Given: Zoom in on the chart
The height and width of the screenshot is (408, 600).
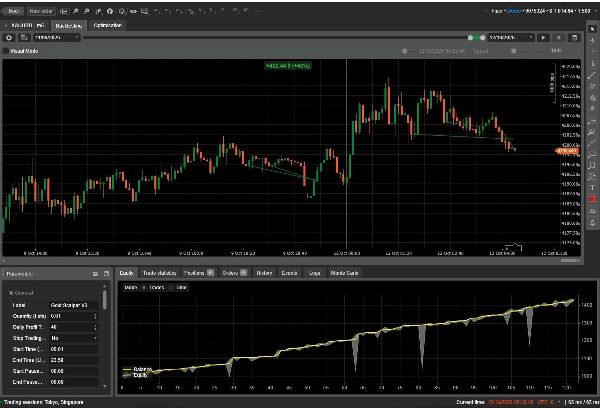Looking at the screenshot, I should [76, 11].
